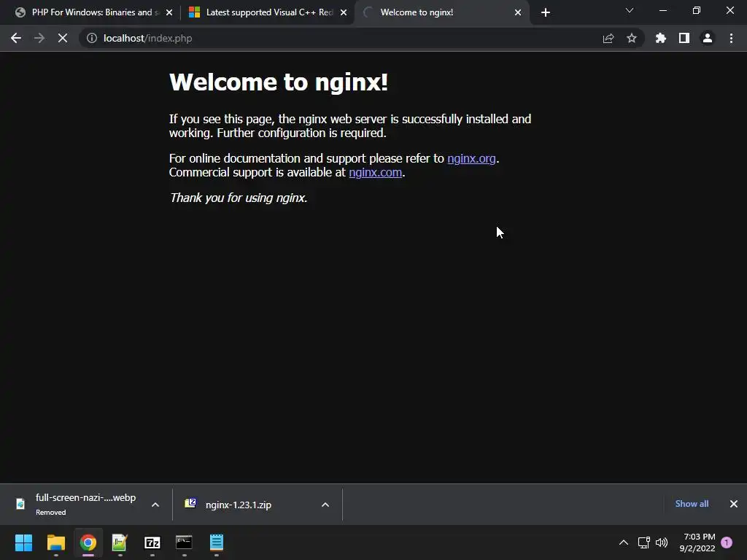Switch to the PHP For Windows tab
Image resolution: width=747 pixels, height=560 pixels.
[x=91, y=12]
